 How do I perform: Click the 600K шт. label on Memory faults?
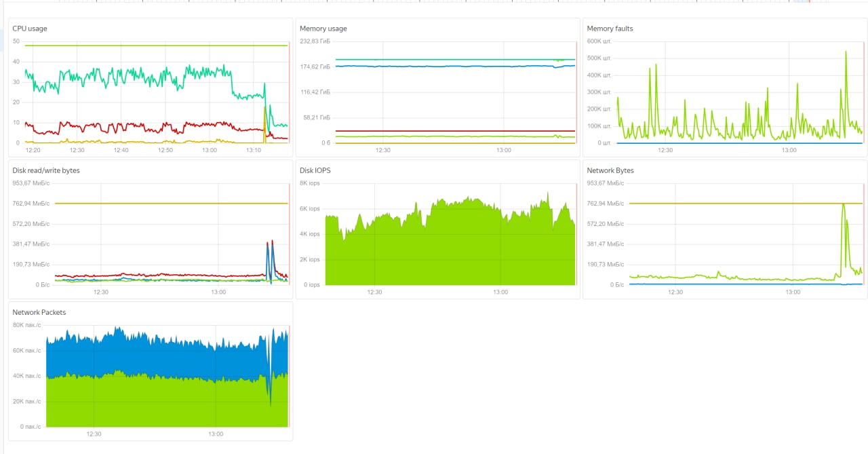(x=599, y=41)
